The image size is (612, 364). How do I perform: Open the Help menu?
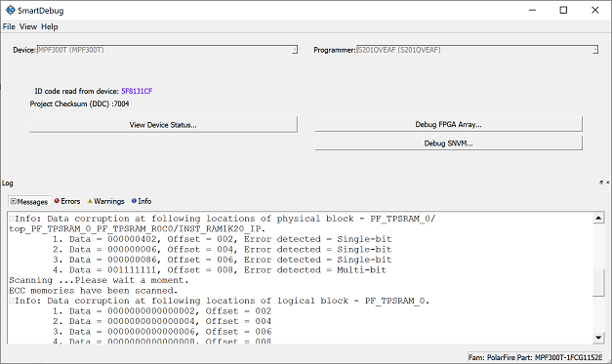[50, 26]
